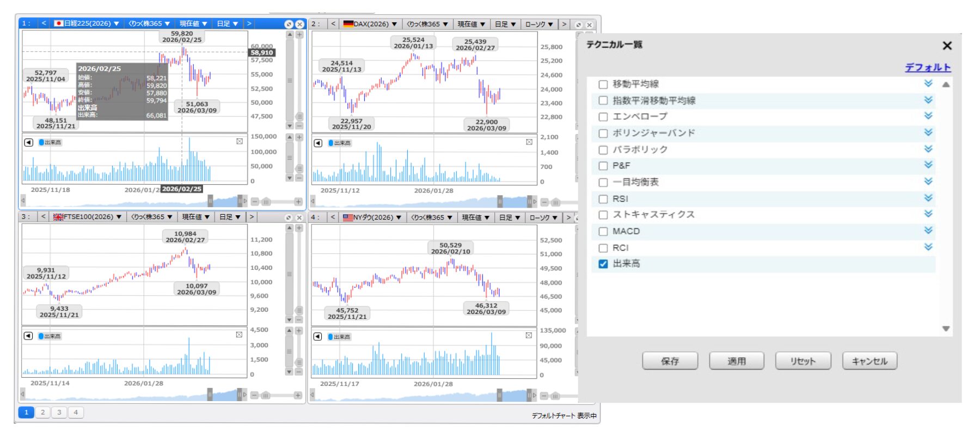Click the scroll-down arrow of technical list

pyautogui.click(x=946, y=329)
